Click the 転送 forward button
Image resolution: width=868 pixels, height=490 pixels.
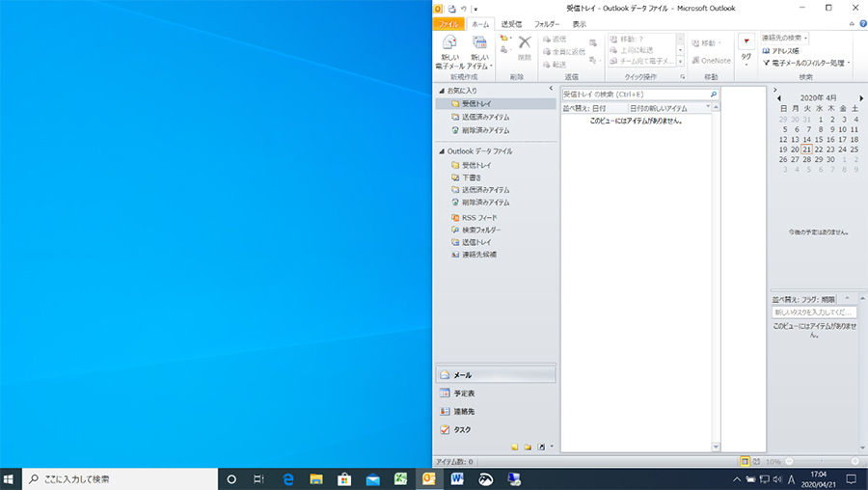tap(555, 65)
